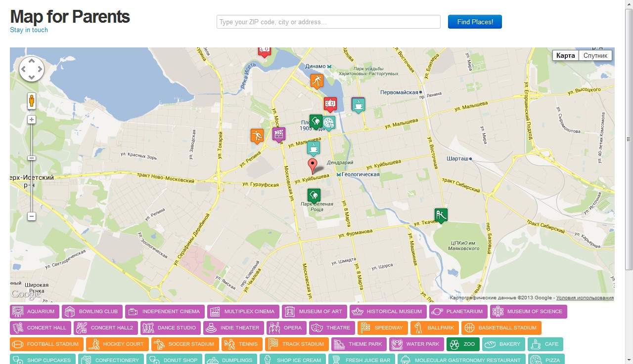This screenshot has width=633, height=364.
Task: Click the Map for Parents heading
Action: tap(70, 16)
